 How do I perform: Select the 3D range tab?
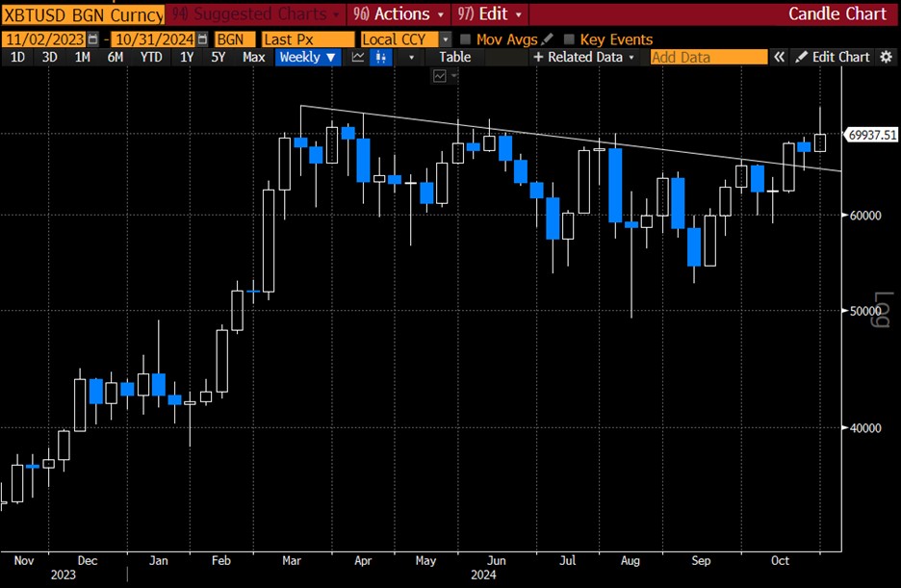click(x=49, y=57)
